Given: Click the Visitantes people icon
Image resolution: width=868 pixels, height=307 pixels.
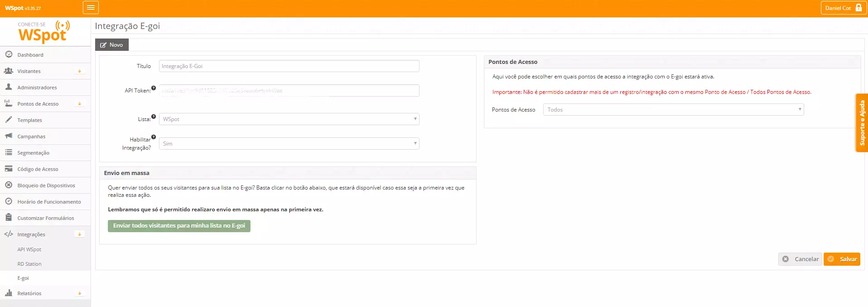Looking at the screenshot, I should pyautogui.click(x=9, y=71).
